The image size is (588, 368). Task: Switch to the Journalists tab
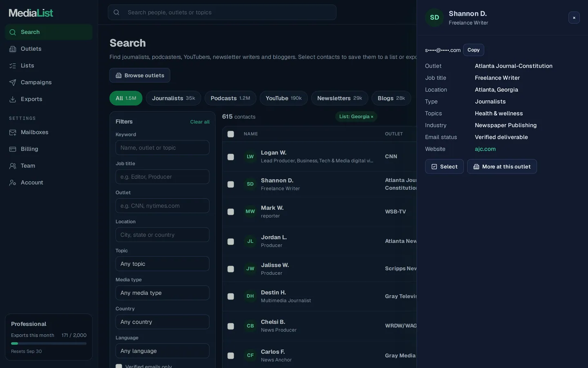(x=174, y=98)
